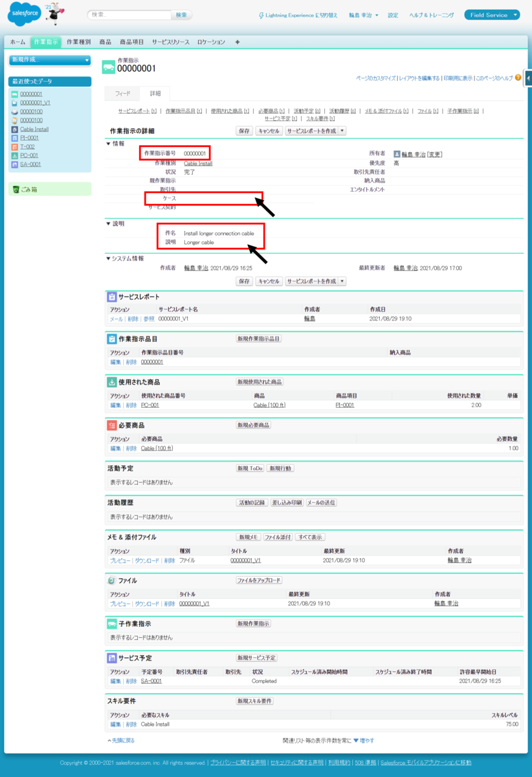Click the icon beside sidebar item 00000001_V1
The width and height of the screenshot is (532, 777).
15,103
